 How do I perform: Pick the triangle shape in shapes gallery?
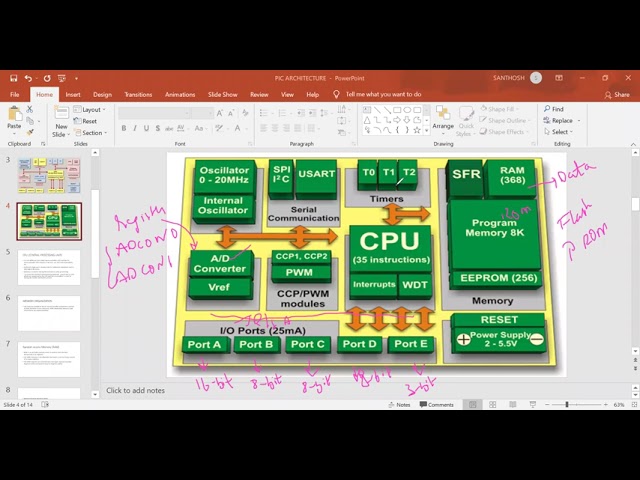[x=367, y=120]
